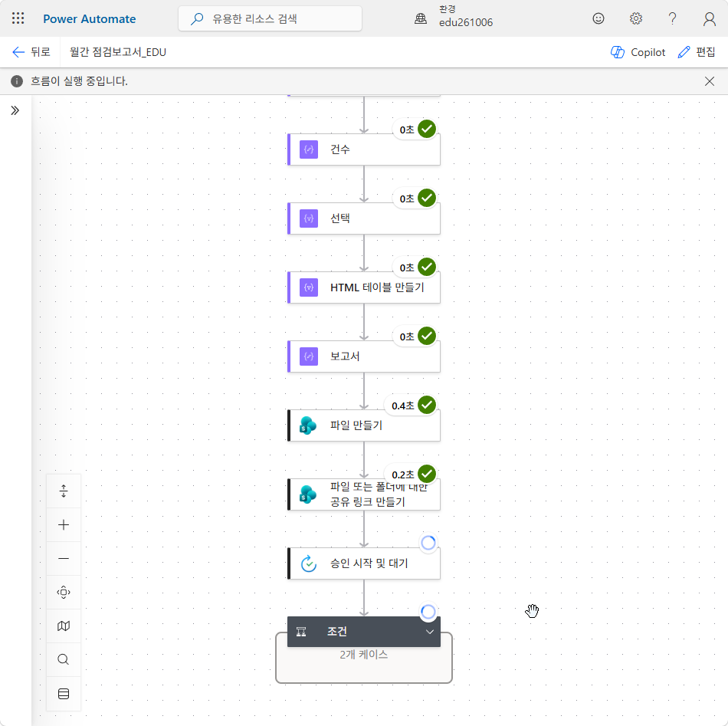Select the 건수 action card
This screenshot has height=726, width=728.
pyautogui.click(x=363, y=149)
